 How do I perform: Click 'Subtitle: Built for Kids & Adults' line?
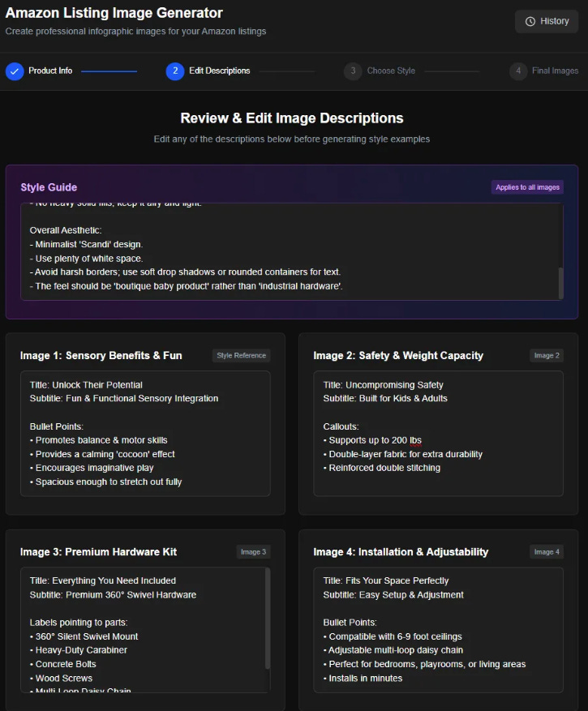click(385, 399)
